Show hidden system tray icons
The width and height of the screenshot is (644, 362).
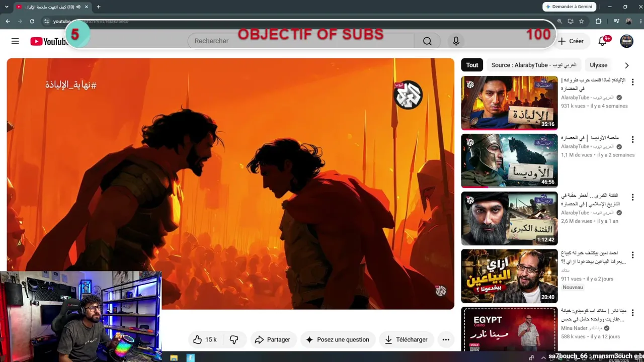point(543,357)
